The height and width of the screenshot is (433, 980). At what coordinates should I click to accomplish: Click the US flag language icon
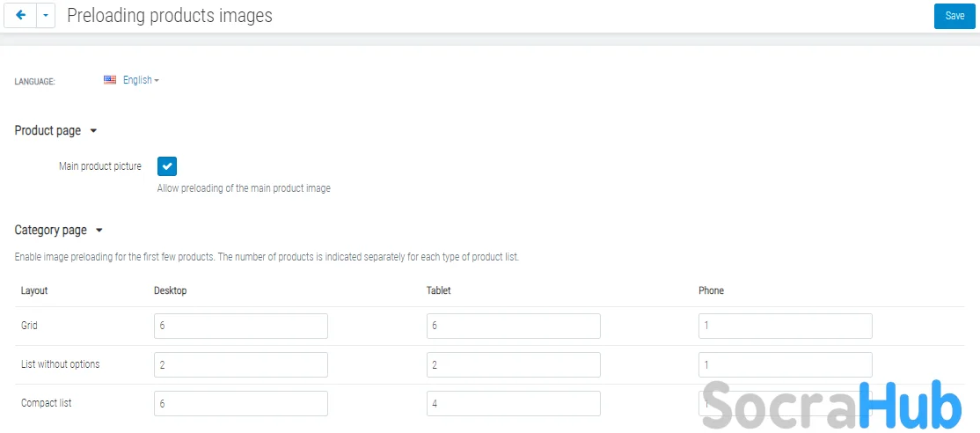coord(110,80)
